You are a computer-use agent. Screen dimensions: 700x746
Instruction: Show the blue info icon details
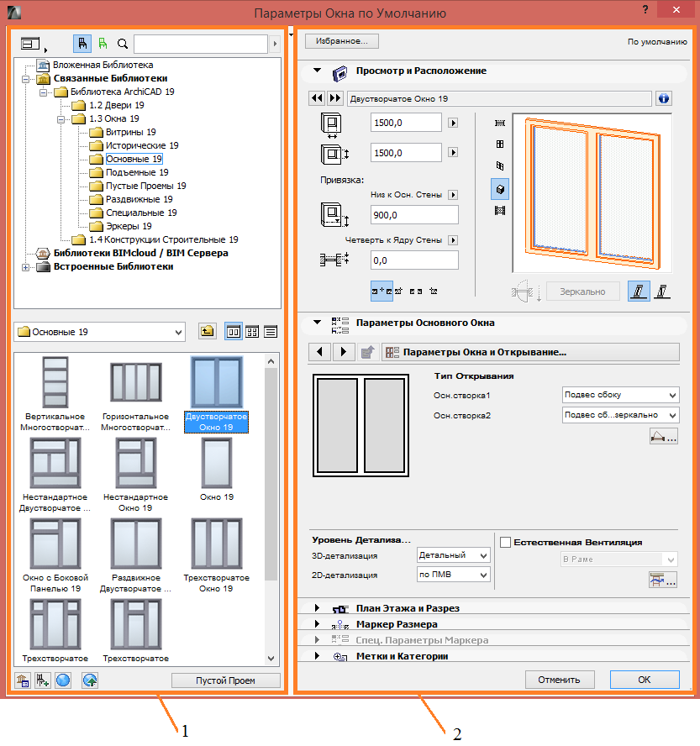[x=664, y=98]
